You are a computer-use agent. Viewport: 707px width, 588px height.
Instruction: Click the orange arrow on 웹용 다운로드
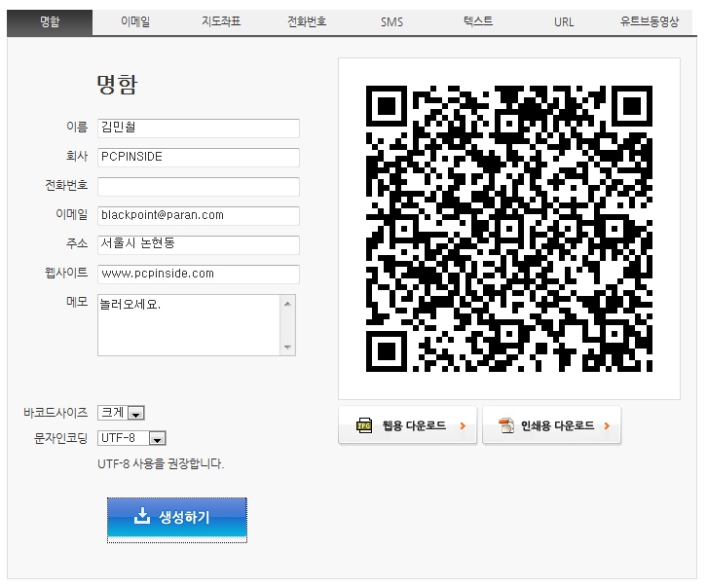pyautogui.click(x=463, y=425)
